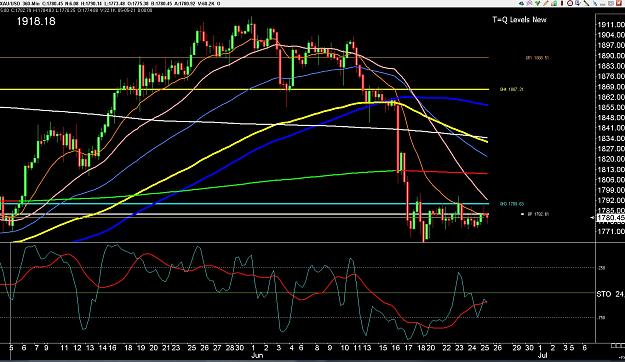The width and height of the screenshot is (625, 362).
Task: Click the 1834.00 price axis label
Action: [611, 138]
